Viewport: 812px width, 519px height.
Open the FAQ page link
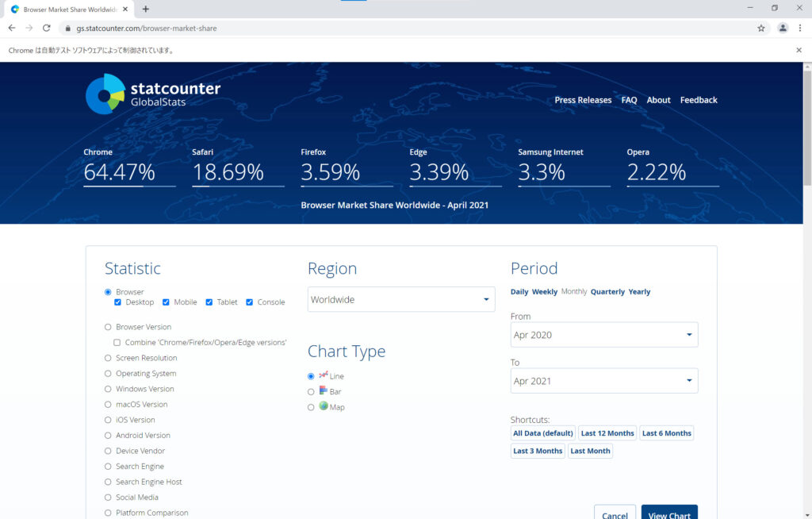(x=629, y=100)
